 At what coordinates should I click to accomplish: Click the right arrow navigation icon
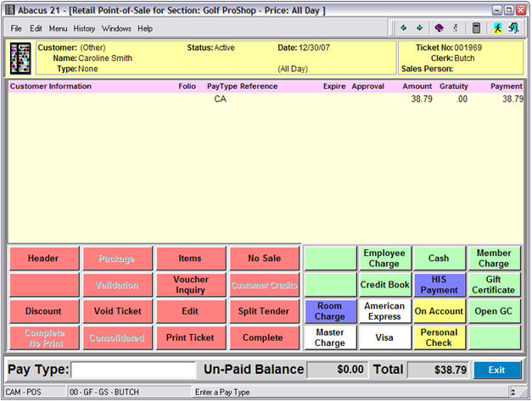click(419, 28)
